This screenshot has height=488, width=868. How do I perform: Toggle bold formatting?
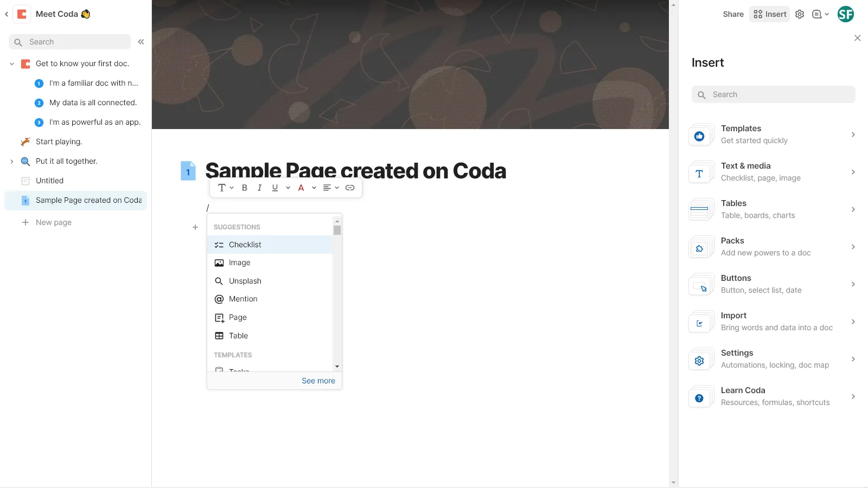pos(245,188)
